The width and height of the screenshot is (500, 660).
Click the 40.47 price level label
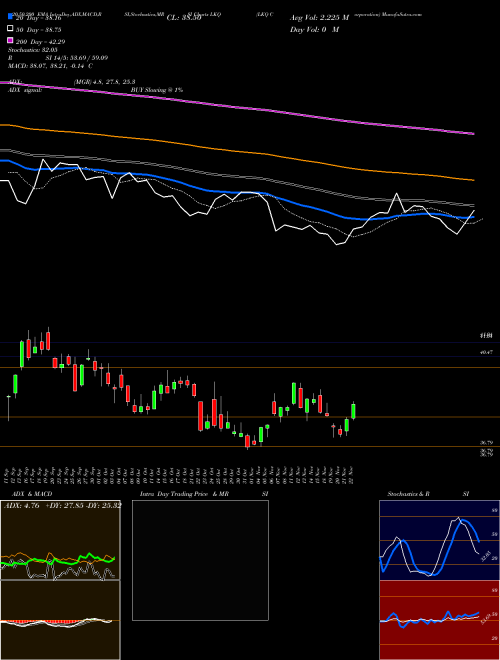487,352
